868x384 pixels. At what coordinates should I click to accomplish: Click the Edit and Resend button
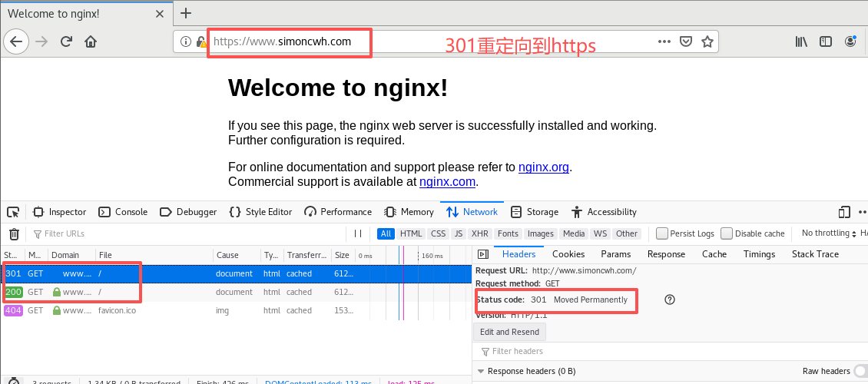pos(509,332)
